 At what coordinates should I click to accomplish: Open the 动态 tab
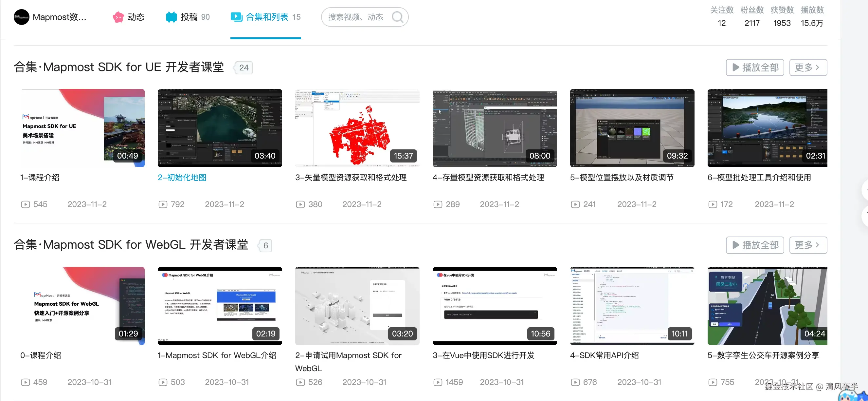(136, 17)
